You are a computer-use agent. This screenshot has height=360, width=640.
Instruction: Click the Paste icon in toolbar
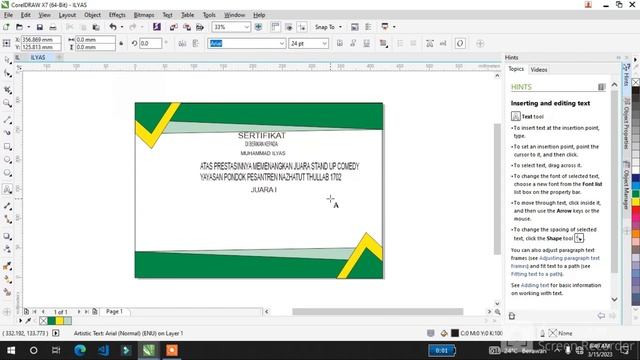[x=96, y=27]
